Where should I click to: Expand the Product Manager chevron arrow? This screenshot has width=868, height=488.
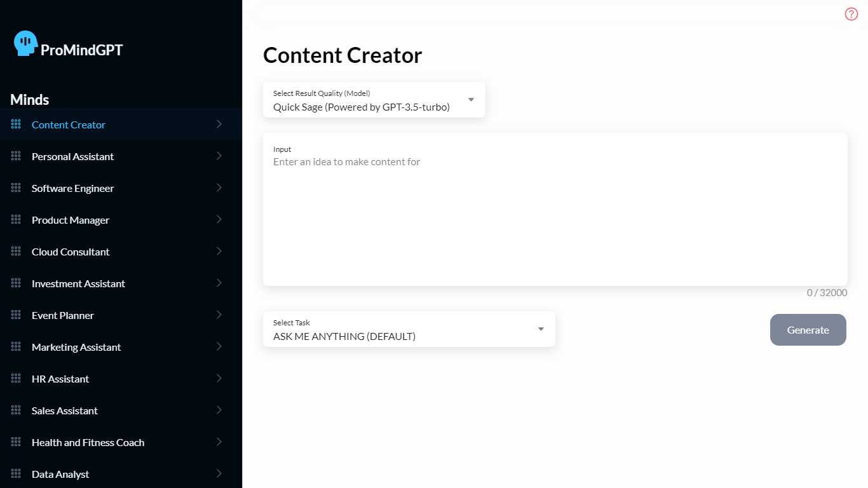pos(219,220)
